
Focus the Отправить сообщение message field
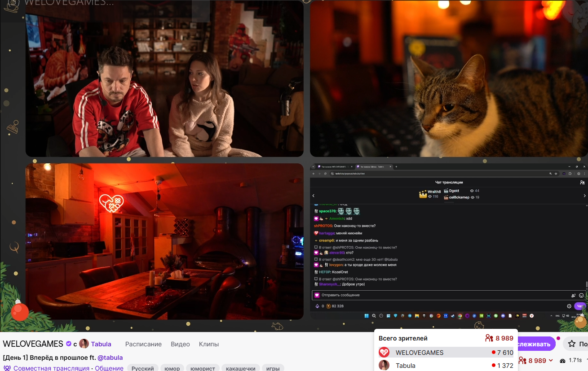click(x=448, y=295)
